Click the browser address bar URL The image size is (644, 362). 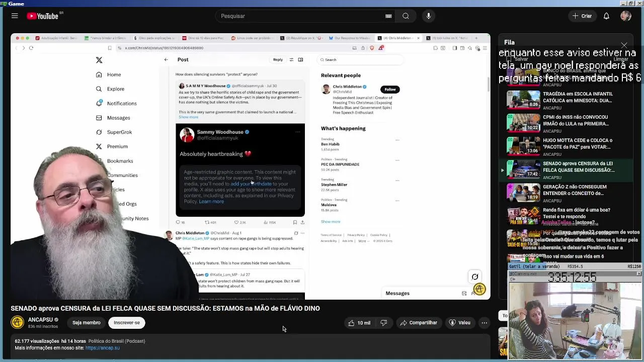tap(164, 48)
